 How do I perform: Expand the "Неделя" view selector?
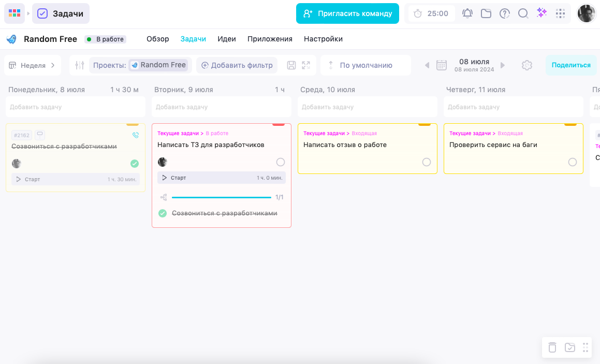pyautogui.click(x=33, y=65)
